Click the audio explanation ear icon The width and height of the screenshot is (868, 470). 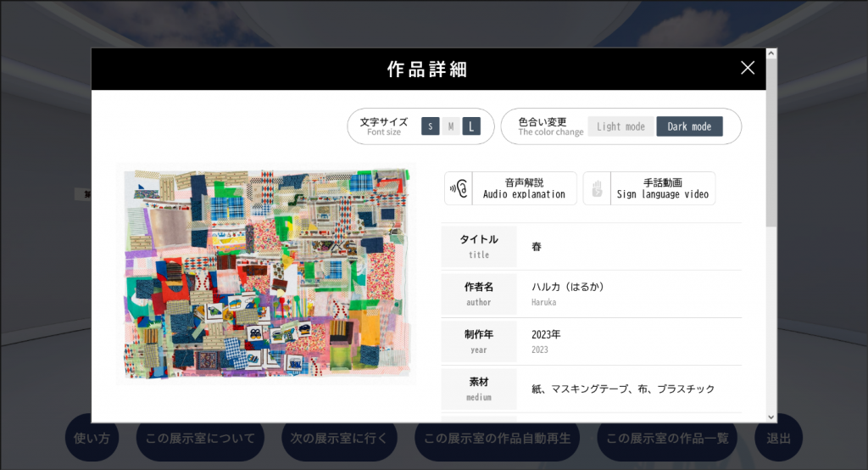(x=459, y=188)
